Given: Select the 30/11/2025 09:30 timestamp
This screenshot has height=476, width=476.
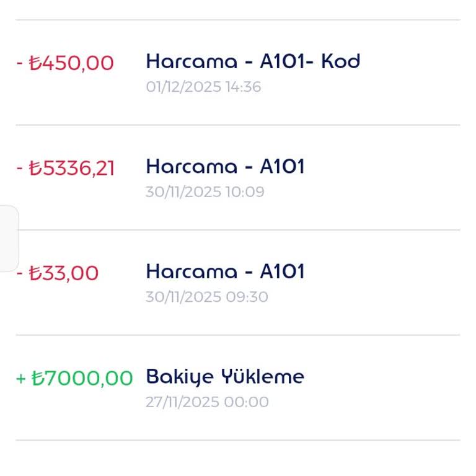Looking at the screenshot, I should 206,297.
